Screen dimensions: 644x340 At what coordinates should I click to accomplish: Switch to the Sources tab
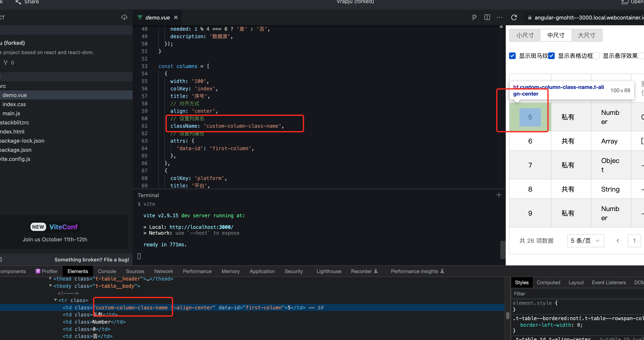click(x=135, y=271)
